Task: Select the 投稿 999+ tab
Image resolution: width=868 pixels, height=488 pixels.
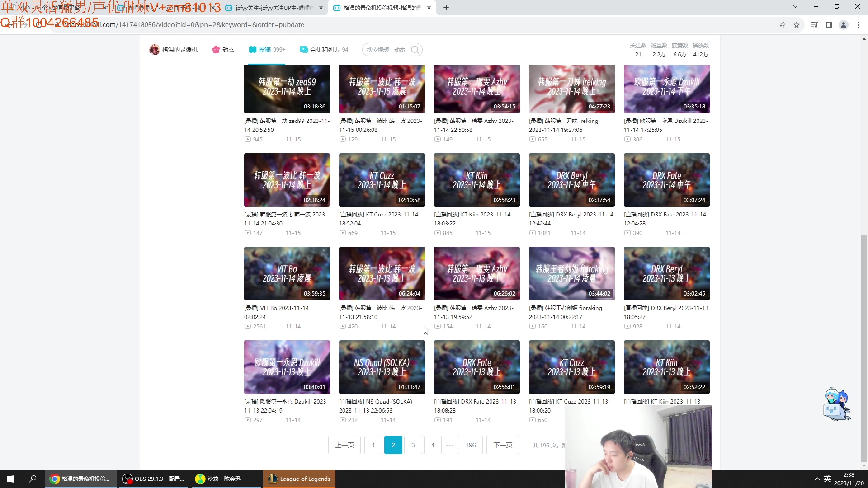Action: coord(267,50)
